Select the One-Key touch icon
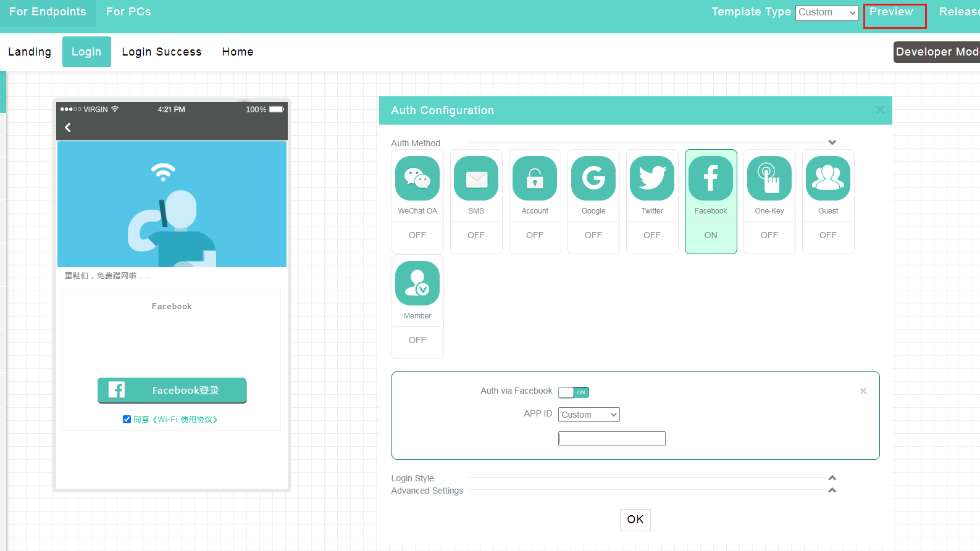Image resolution: width=980 pixels, height=551 pixels. pos(769,178)
